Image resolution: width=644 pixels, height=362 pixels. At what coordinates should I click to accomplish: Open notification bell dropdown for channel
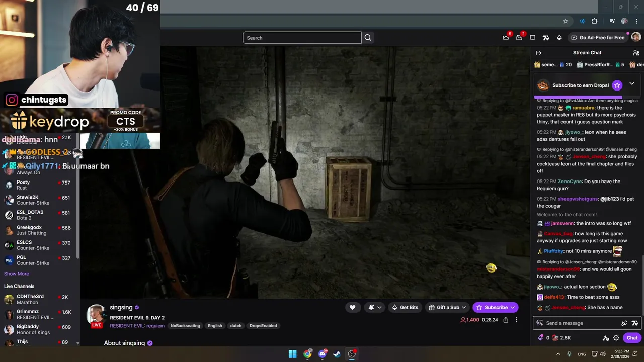click(375, 307)
